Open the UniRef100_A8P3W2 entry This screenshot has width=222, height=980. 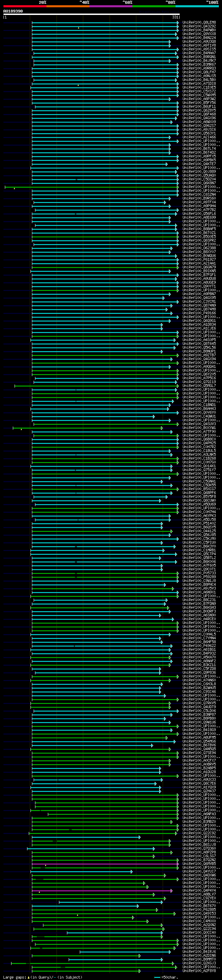point(199,99)
